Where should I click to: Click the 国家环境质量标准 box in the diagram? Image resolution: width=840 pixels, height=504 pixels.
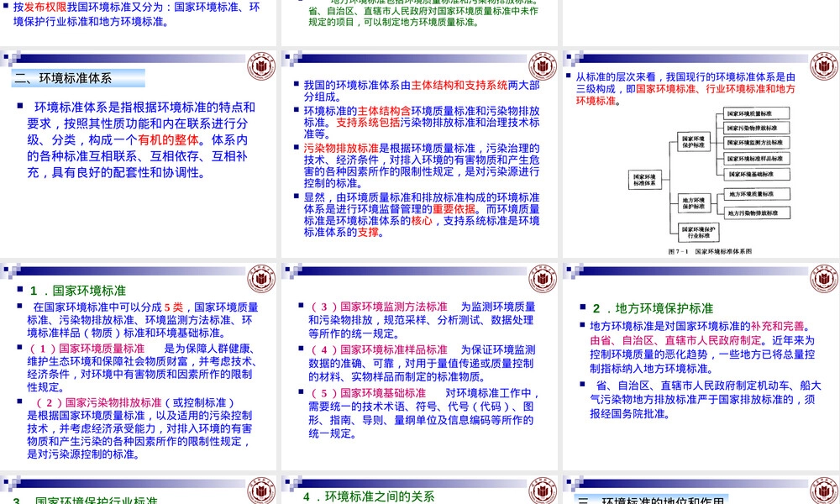[x=756, y=113]
